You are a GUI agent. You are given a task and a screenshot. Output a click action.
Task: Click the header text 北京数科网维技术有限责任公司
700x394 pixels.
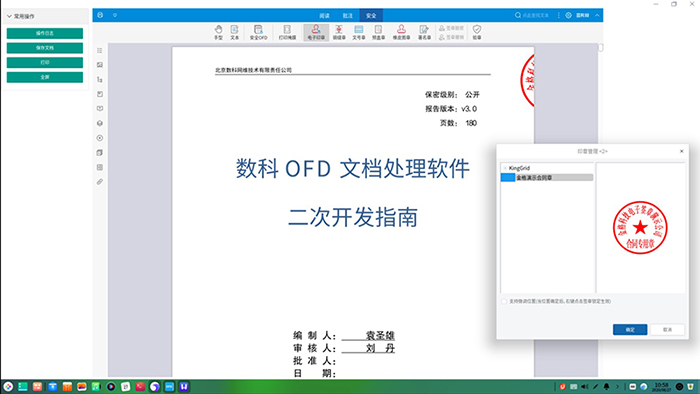pos(253,70)
